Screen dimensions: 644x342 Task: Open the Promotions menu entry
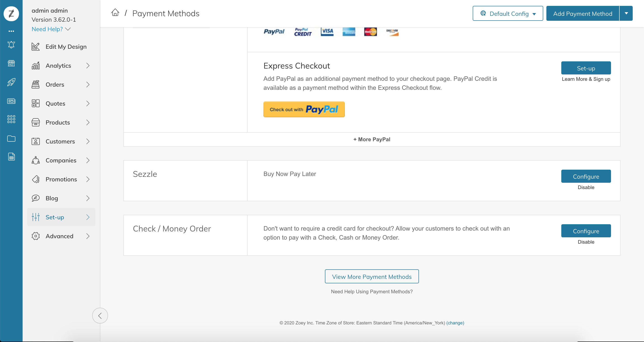61,179
